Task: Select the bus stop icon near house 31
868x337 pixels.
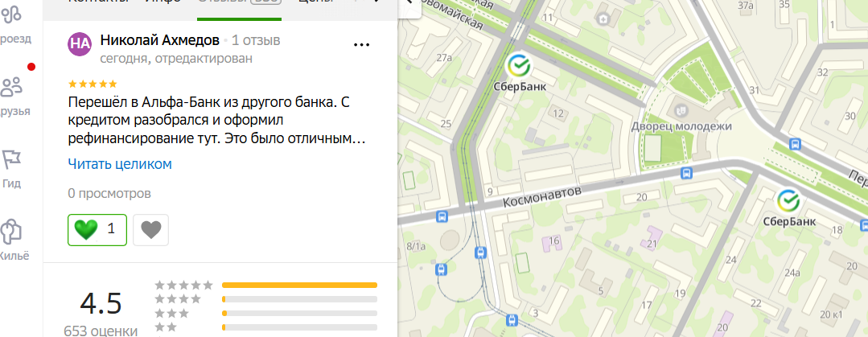Action: point(796,145)
